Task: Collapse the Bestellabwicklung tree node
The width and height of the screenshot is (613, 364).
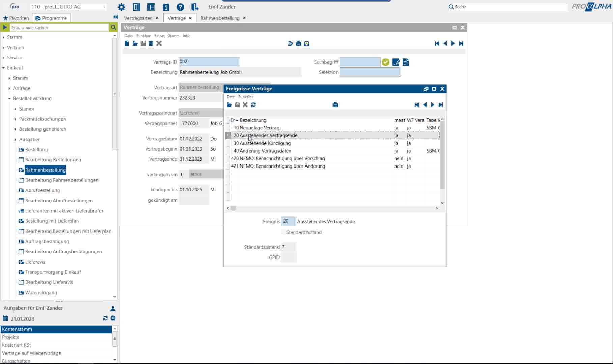Action: tap(9, 99)
